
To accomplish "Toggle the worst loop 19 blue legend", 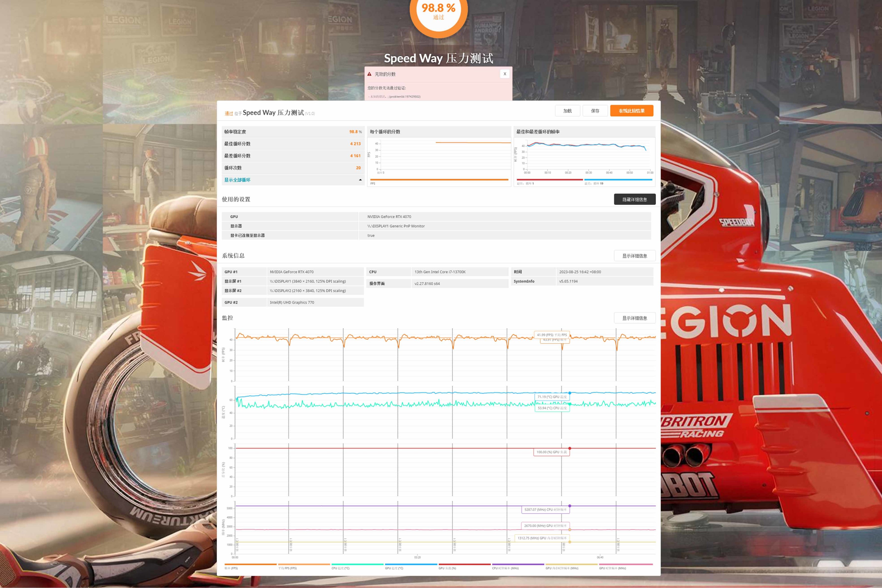I will pyautogui.click(x=618, y=180).
